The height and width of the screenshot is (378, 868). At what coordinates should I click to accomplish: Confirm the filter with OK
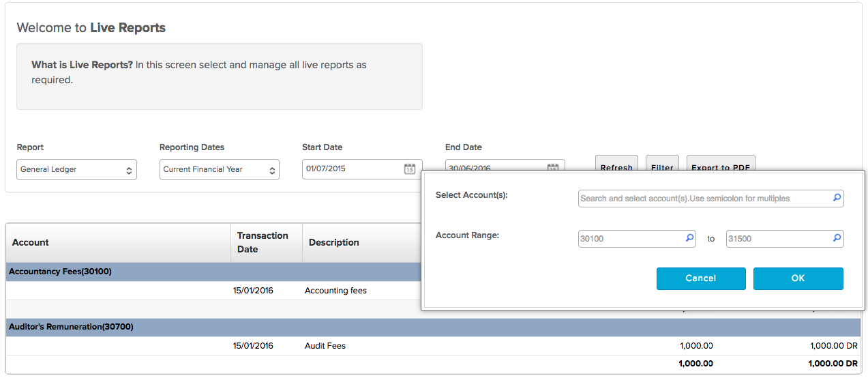pyautogui.click(x=798, y=278)
